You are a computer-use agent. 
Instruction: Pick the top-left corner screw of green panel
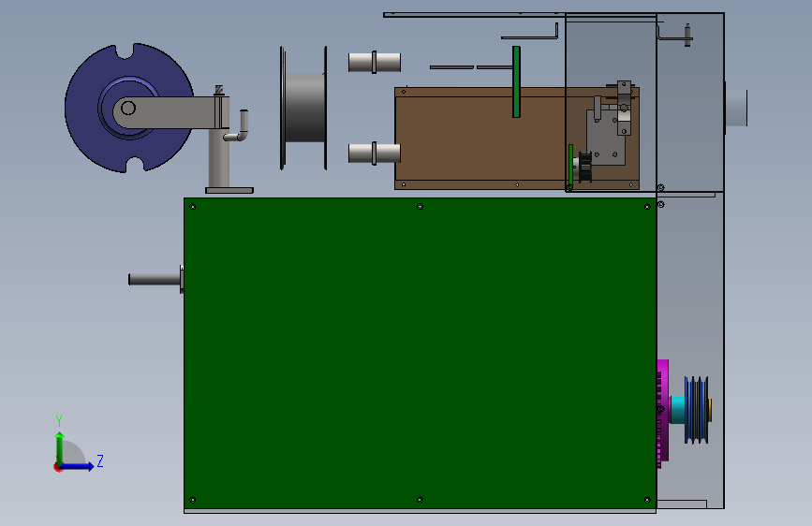click(x=193, y=207)
